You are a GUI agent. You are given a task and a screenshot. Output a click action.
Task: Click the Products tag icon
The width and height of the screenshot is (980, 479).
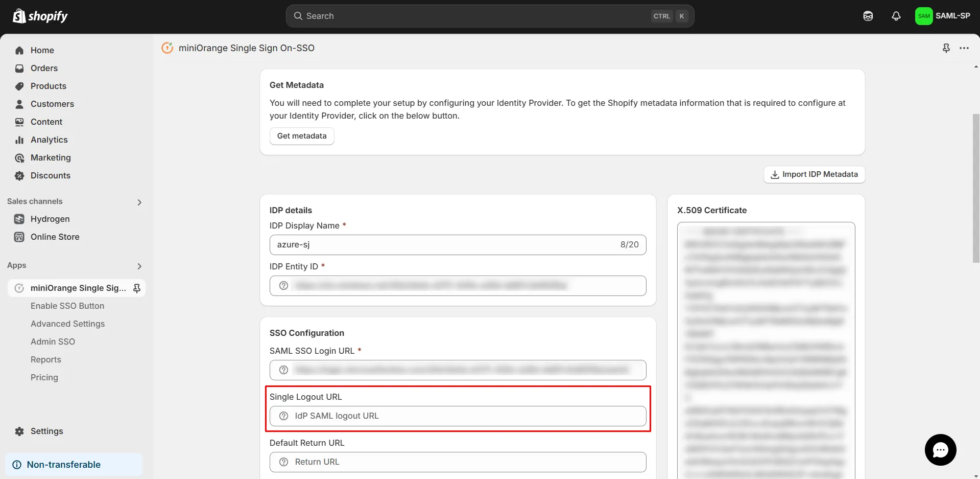[x=19, y=86]
